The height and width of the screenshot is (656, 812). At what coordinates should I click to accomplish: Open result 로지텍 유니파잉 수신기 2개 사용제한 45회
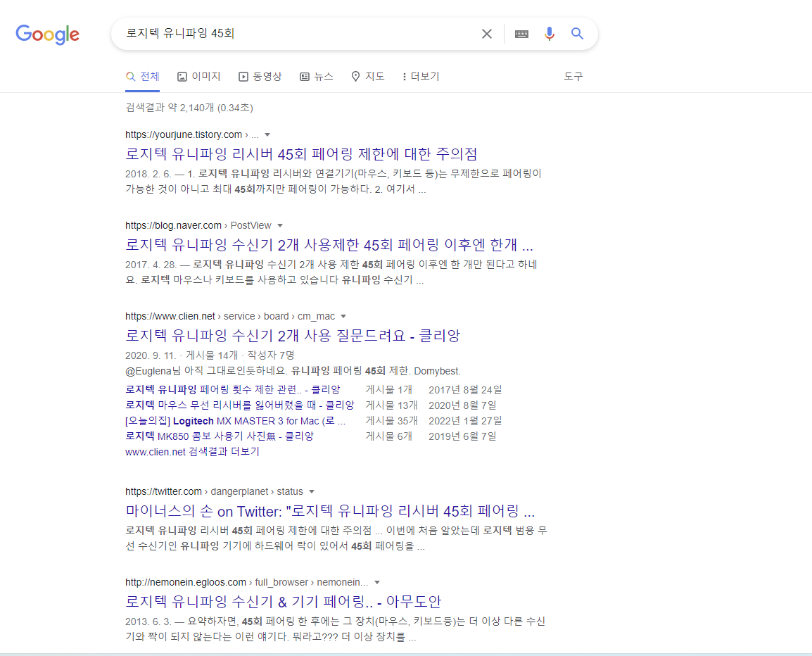329,244
